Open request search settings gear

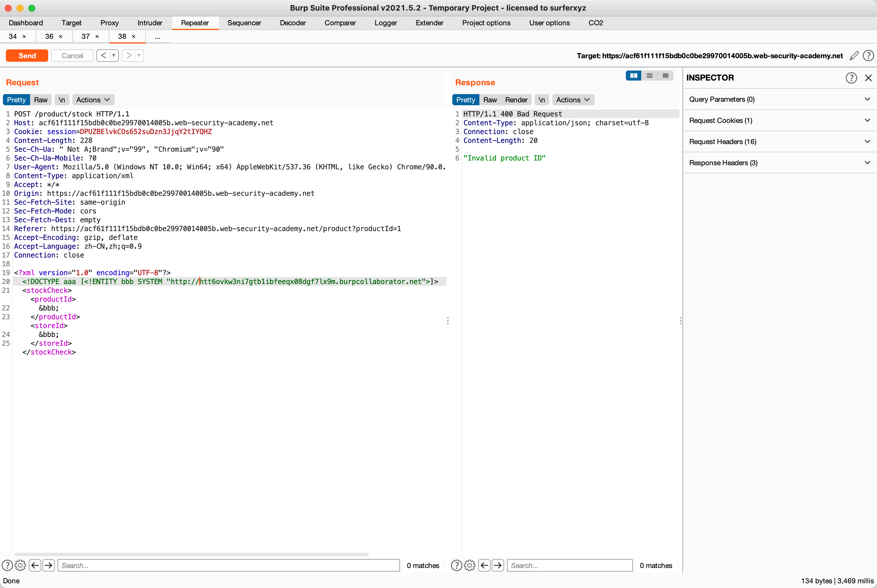[20, 565]
